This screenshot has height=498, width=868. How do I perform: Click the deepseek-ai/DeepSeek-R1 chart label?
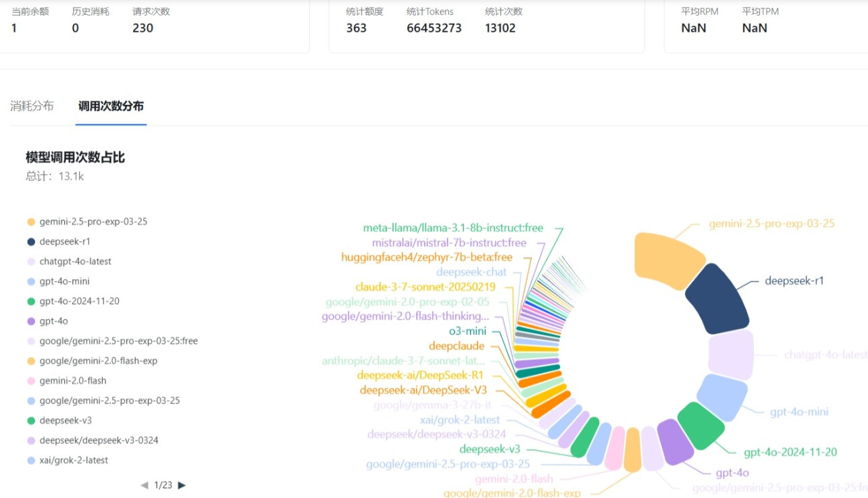tap(420, 375)
